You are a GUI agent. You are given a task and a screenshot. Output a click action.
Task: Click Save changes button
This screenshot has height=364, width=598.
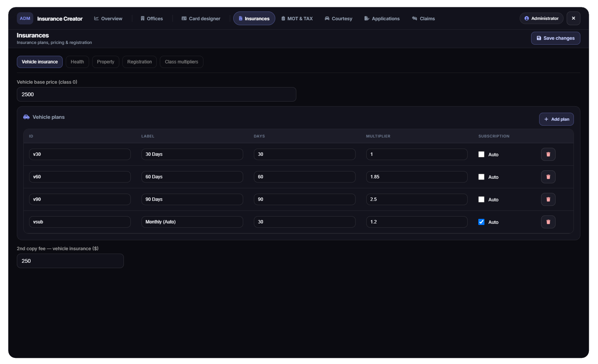click(x=556, y=38)
